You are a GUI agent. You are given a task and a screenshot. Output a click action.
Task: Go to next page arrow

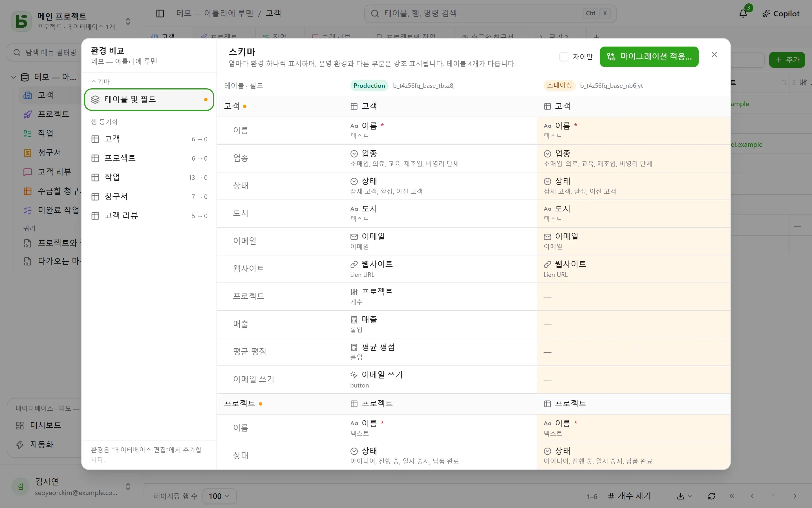tap(795, 496)
